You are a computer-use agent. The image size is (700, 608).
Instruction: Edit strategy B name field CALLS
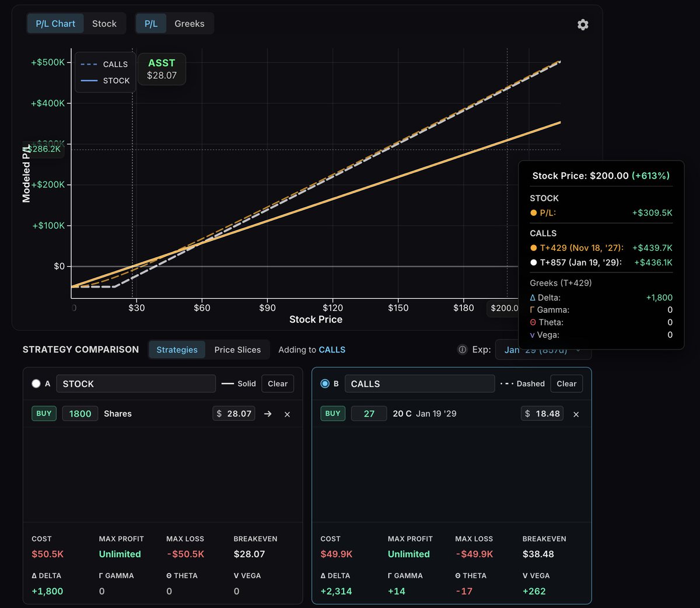(x=419, y=383)
